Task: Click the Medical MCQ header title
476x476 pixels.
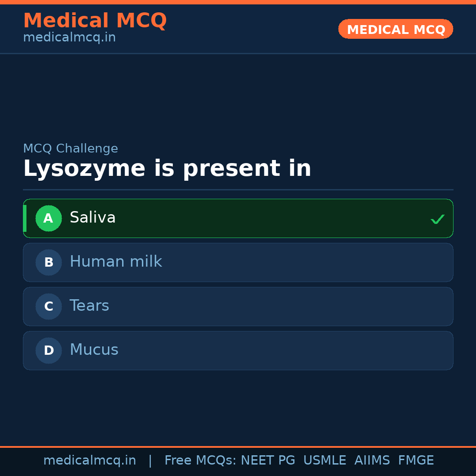Action: [95, 21]
